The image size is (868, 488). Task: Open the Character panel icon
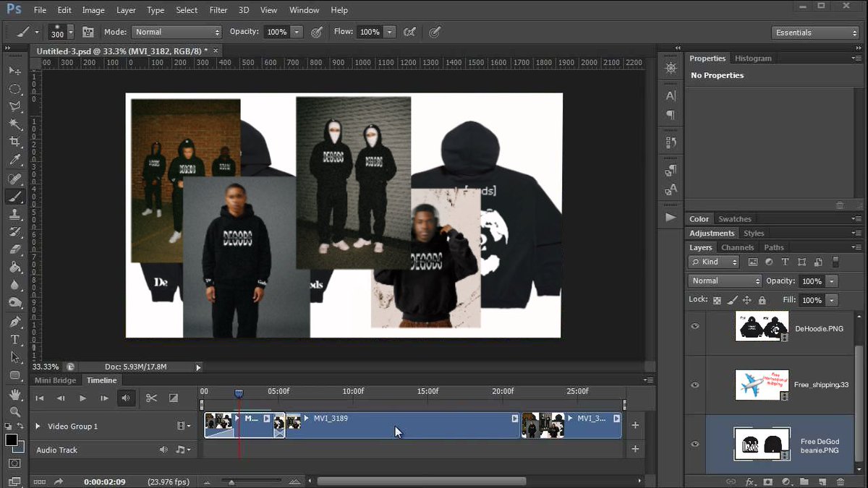coord(671,95)
